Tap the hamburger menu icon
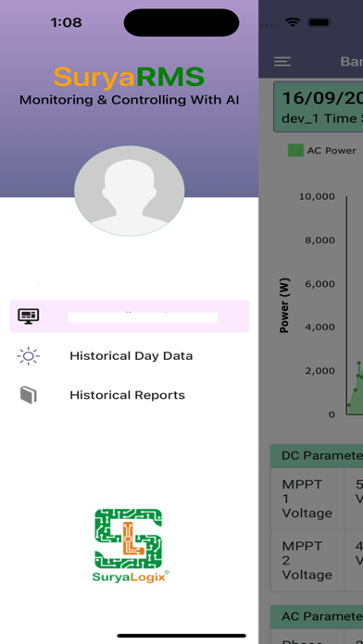The width and height of the screenshot is (363, 644). pyautogui.click(x=282, y=62)
